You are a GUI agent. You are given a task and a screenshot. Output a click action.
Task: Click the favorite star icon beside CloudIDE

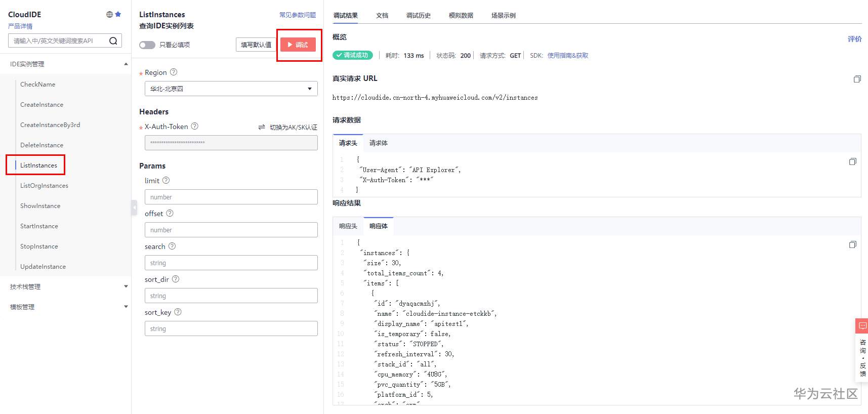(118, 14)
